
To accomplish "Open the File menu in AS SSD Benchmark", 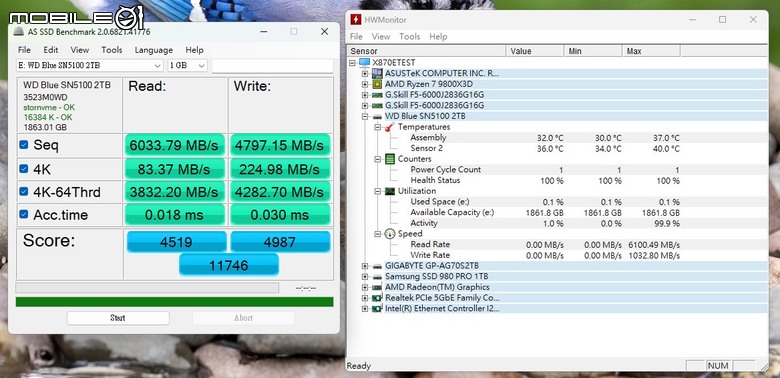I will pos(24,50).
